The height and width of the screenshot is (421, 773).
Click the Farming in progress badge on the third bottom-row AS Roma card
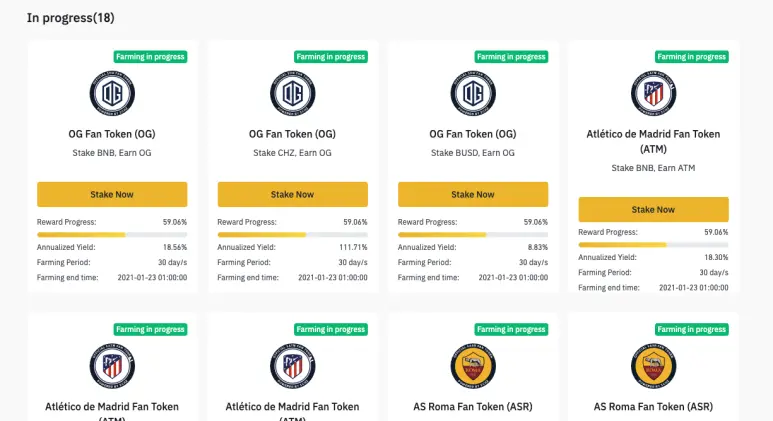511,329
